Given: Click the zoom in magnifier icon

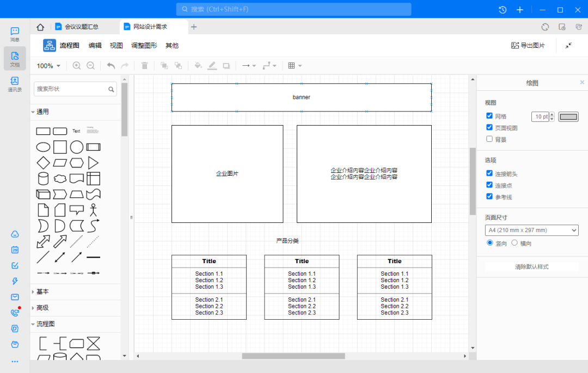Looking at the screenshot, I should coord(77,66).
